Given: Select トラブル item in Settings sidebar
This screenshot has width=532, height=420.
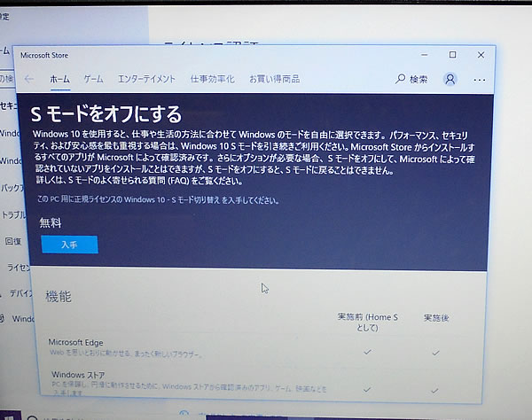Looking at the screenshot, I should click(12, 215).
